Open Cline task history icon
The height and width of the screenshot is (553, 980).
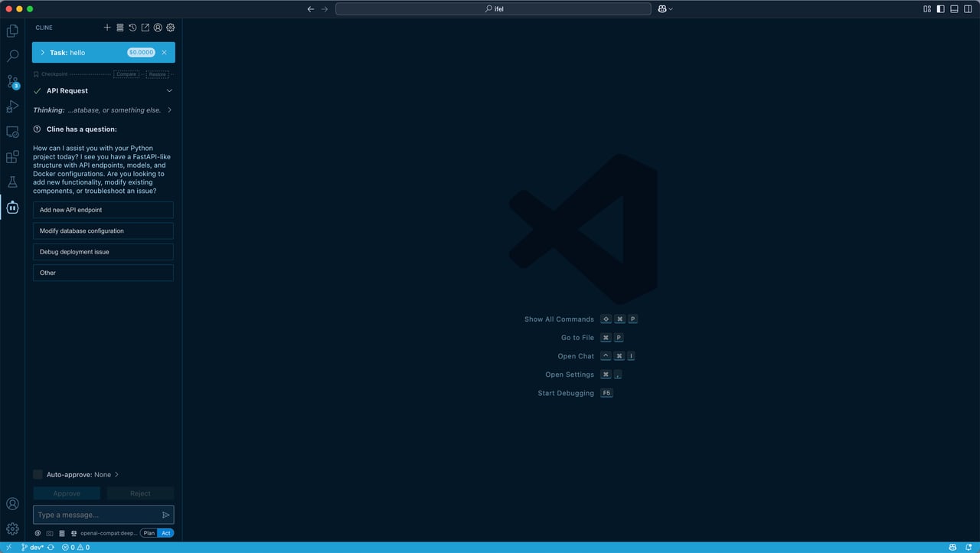pos(132,28)
